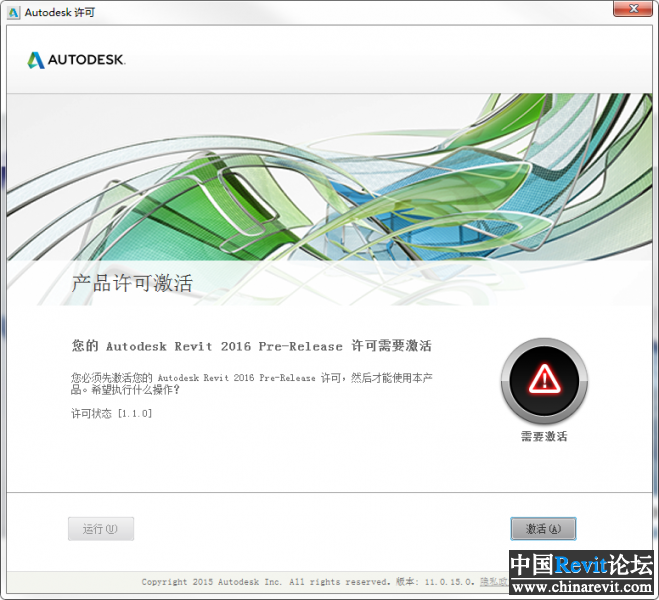659x600 pixels.
Task: Select the 许可状态 [1.1.0] status text
Action: click(x=111, y=413)
